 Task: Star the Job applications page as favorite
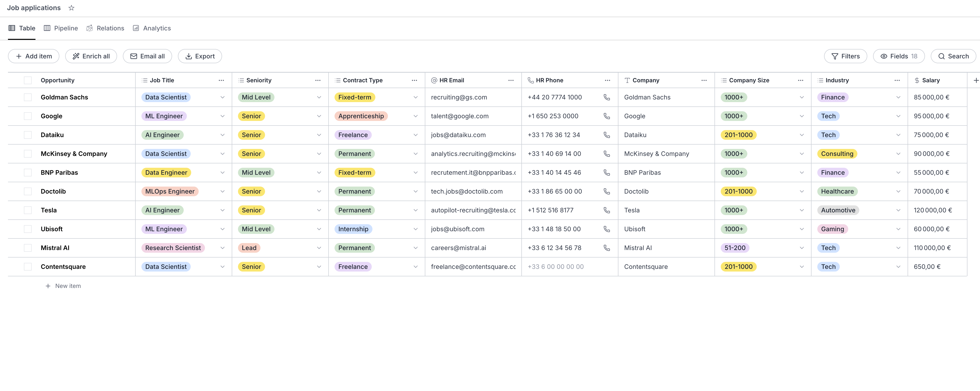pyautogui.click(x=71, y=8)
